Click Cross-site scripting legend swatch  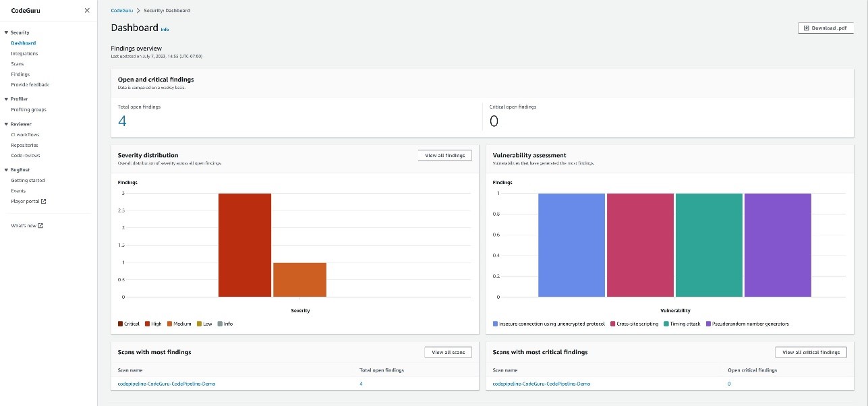[613, 324]
